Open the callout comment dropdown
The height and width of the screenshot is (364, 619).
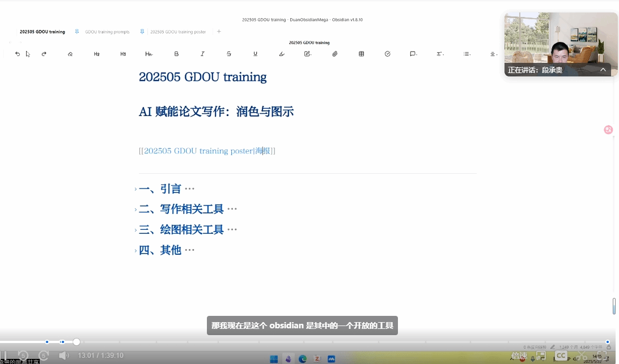point(413,54)
